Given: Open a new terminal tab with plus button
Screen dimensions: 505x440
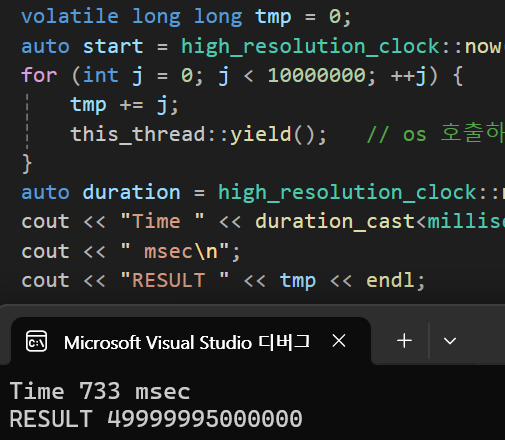Looking at the screenshot, I should 404,341.
